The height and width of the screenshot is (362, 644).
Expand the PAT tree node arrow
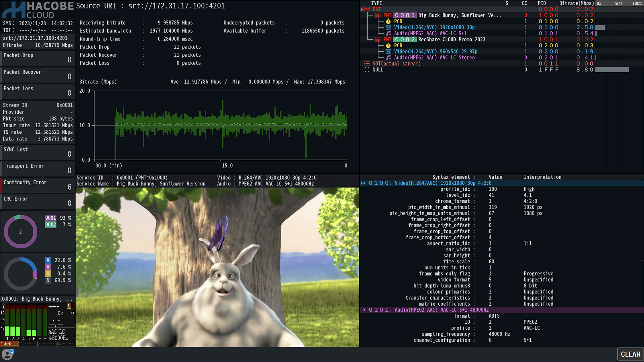362,9
